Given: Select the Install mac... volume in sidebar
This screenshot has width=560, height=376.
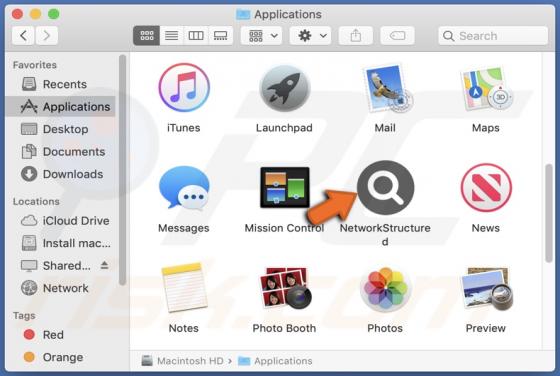Looking at the screenshot, I should 60,243.
